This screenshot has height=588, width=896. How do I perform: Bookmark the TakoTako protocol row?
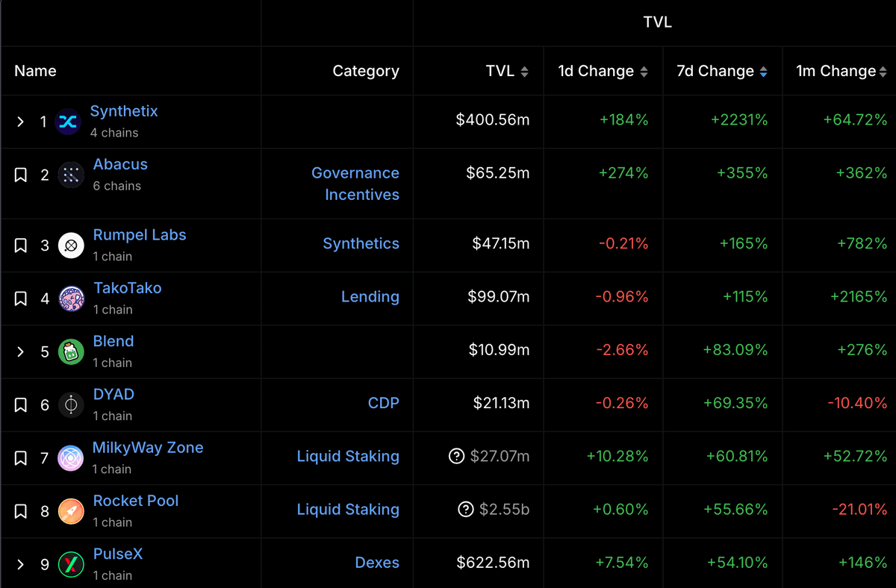[x=21, y=298]
